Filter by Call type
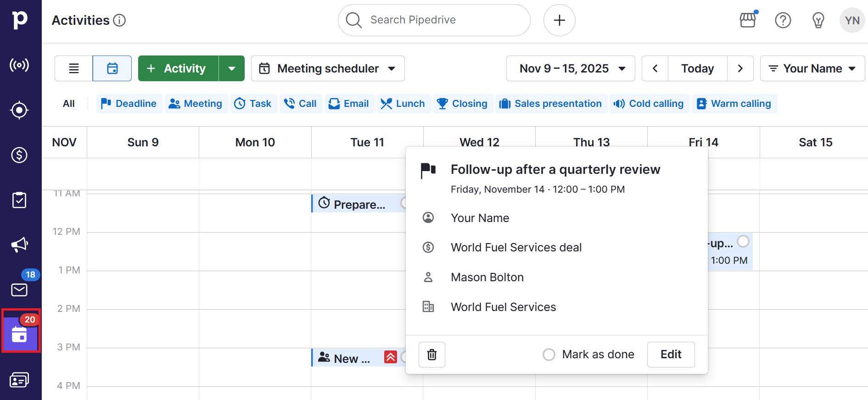 tap(301, 104)
